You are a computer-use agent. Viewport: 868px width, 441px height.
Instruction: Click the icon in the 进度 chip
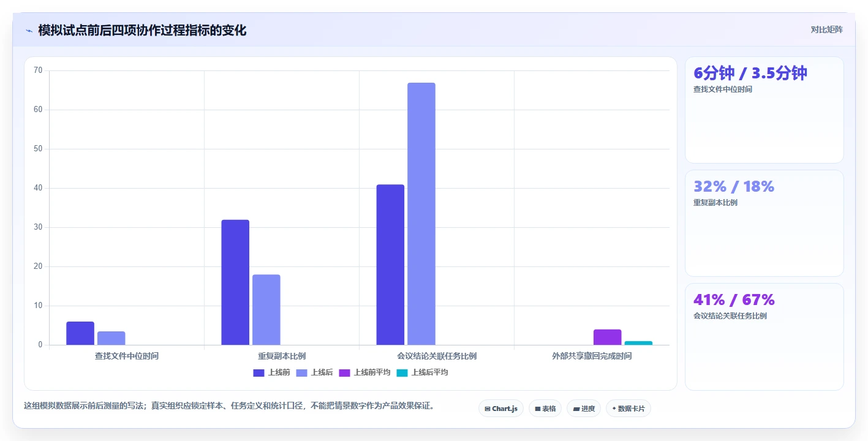(x=576, y=409)
